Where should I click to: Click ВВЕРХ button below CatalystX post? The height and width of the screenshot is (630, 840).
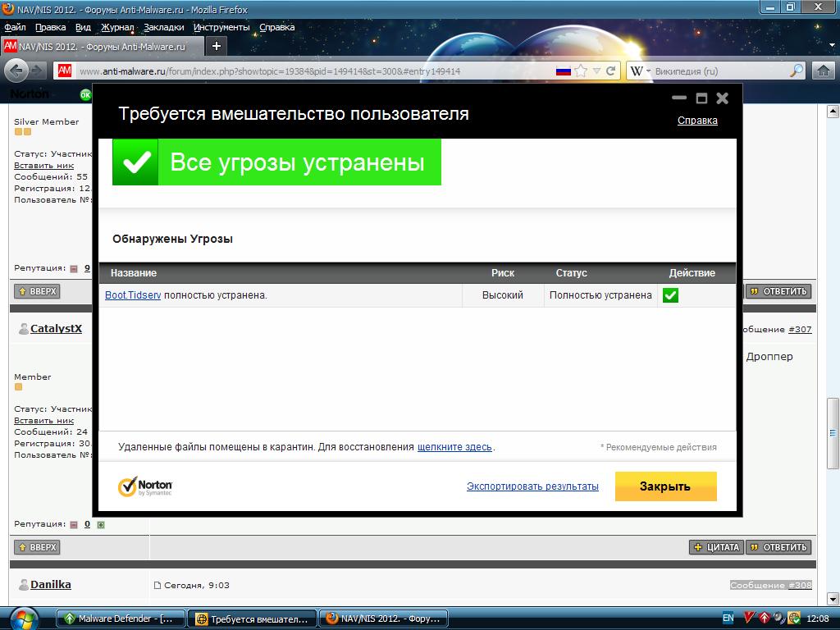(x=38, y=547)
